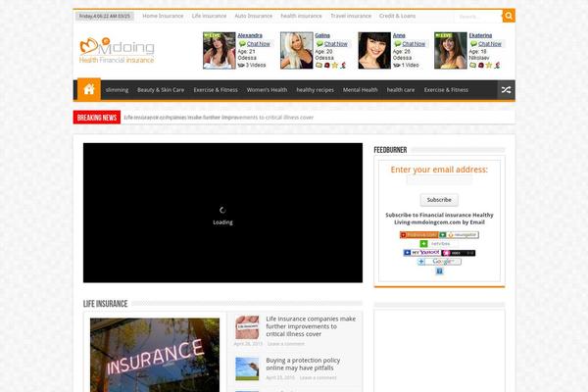Click Chat Now link for Alexandra

click(x=259, y=44)
